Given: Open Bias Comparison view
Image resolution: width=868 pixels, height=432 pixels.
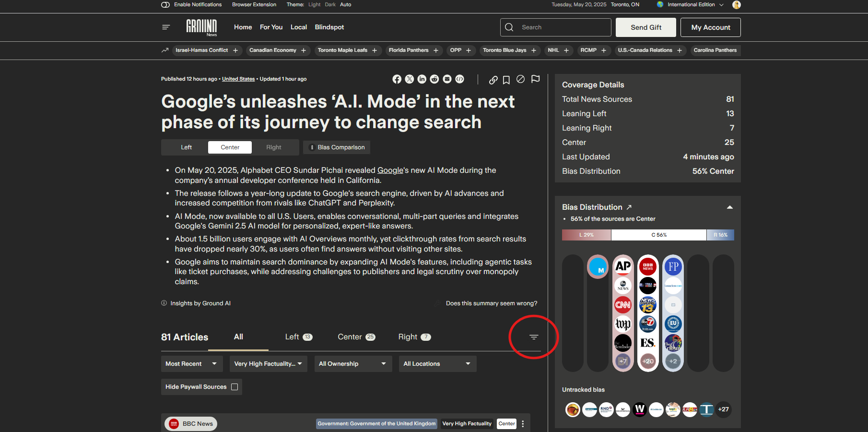Looking at the screenshot, I should point(337,147).
